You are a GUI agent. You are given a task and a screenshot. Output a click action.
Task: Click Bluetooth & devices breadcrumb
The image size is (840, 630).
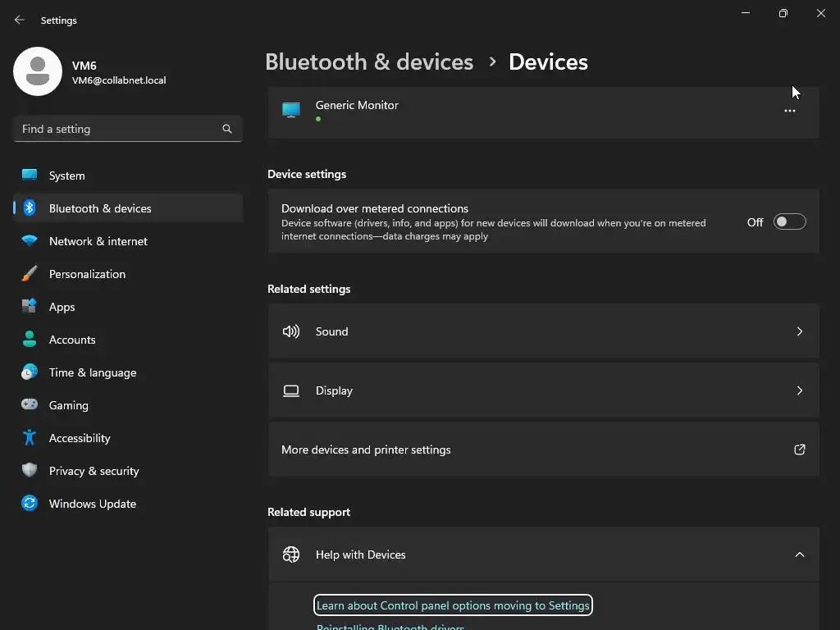click(x=369, y=62)
